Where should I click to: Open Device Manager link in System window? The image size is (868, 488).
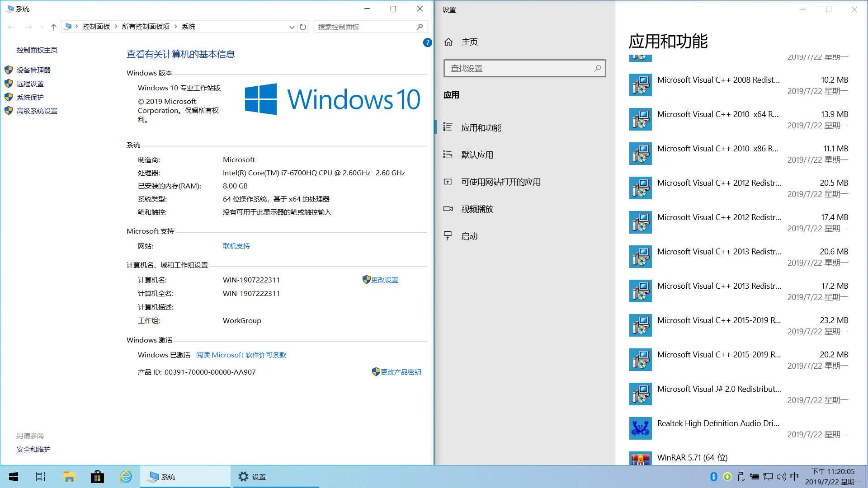pos(33,70)
